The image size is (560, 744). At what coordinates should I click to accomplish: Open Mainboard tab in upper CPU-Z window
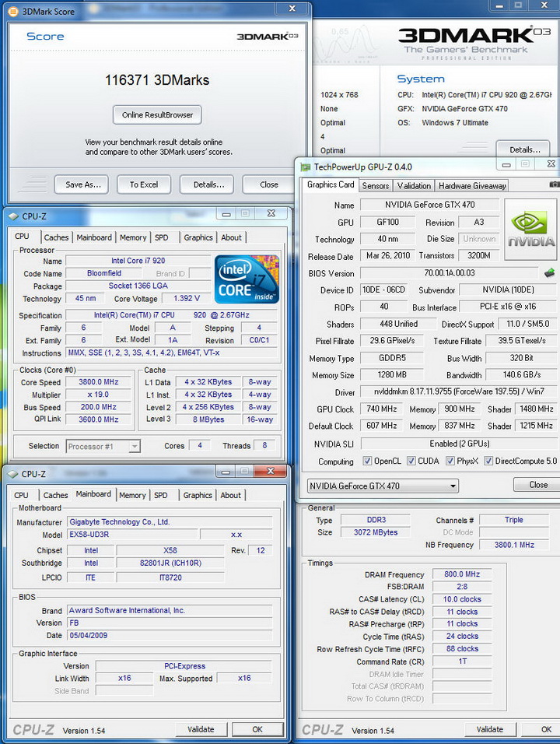coord(94,237)
